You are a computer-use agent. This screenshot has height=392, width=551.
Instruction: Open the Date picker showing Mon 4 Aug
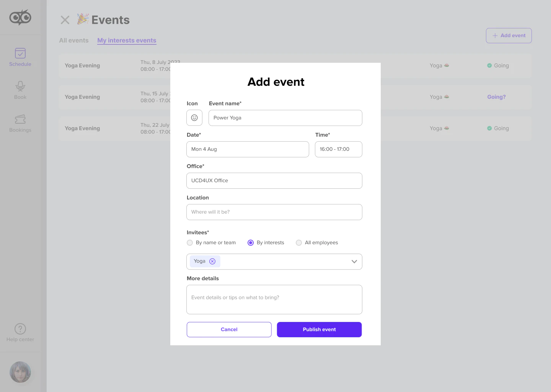tap(248, 149)
